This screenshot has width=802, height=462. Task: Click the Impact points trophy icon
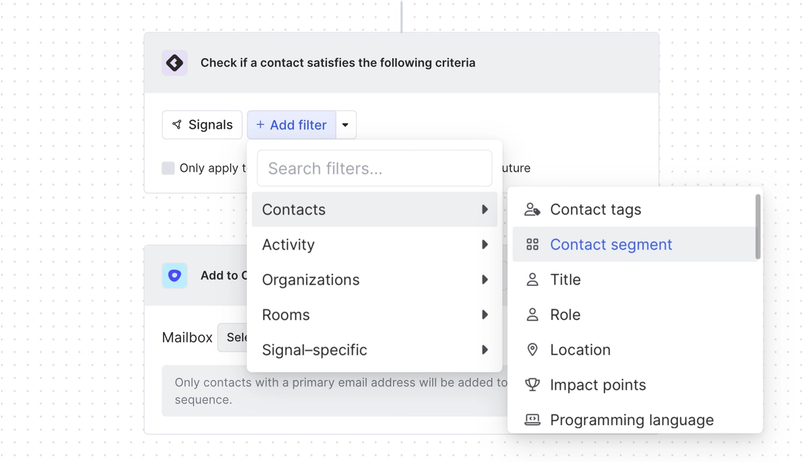coord(532,385)
